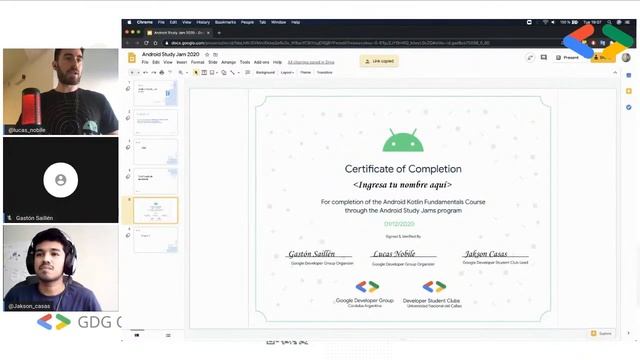Image resolution: width=640 pixels, height=360 pixels.
Task: Select the text box tool
Action: (x=204, y=72)
